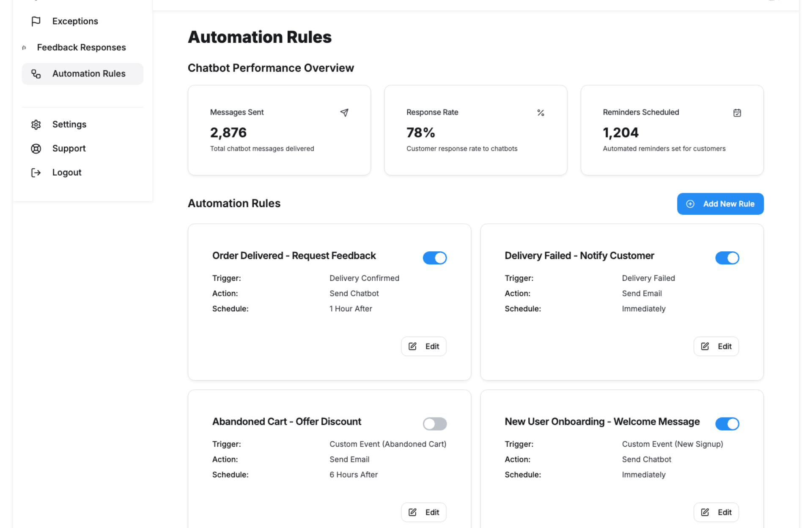Open Feedback Responses in sidebar
Viewport: 812px width, 528px height.
pos(82,47)
